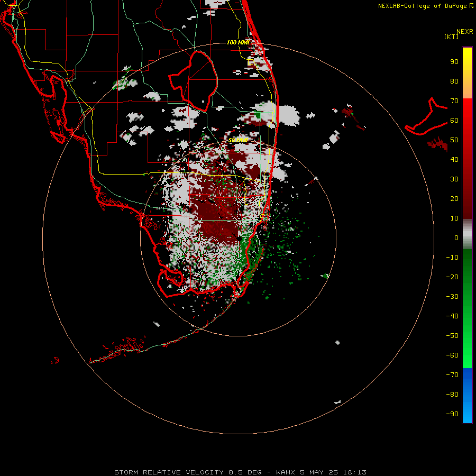Pick the dark green segment near -20
Screen dimensions: 476x476
[x=467, y=270]
